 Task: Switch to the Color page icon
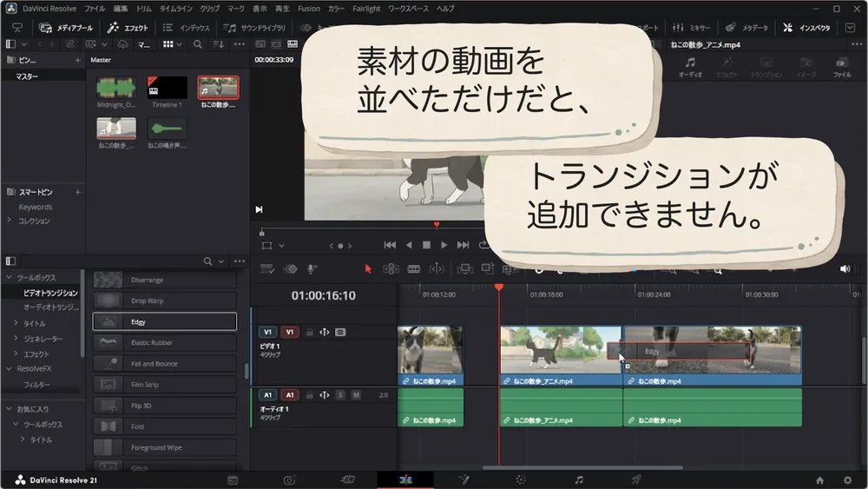click(521, 480)
